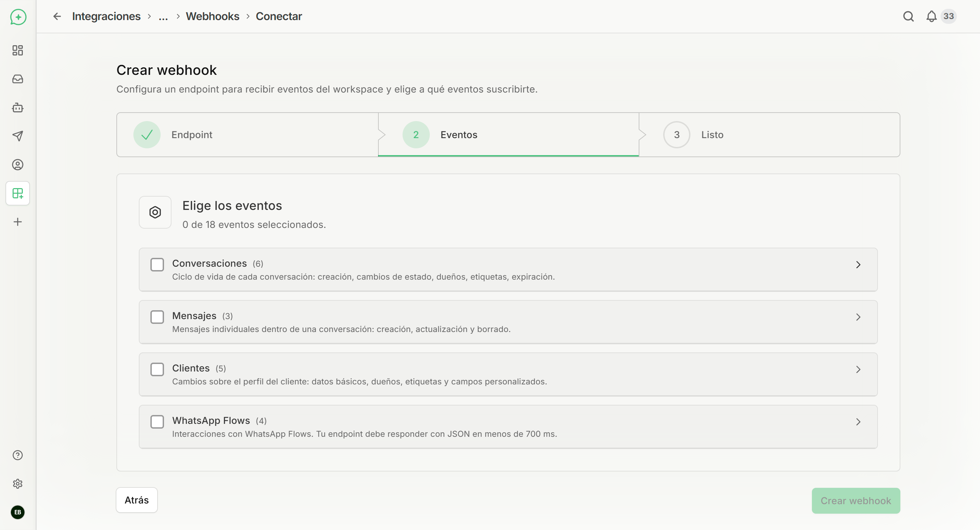Click the plus icon in sidebar
Image resolution: width=980 pixels, height=530 pixels.
pos(17,222)
